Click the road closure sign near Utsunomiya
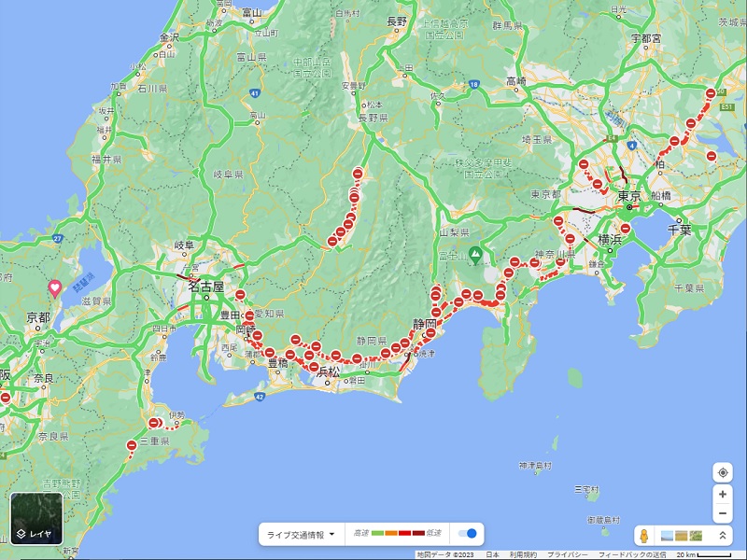The height and width of the screenshot is (560, 747). point(711,94)
